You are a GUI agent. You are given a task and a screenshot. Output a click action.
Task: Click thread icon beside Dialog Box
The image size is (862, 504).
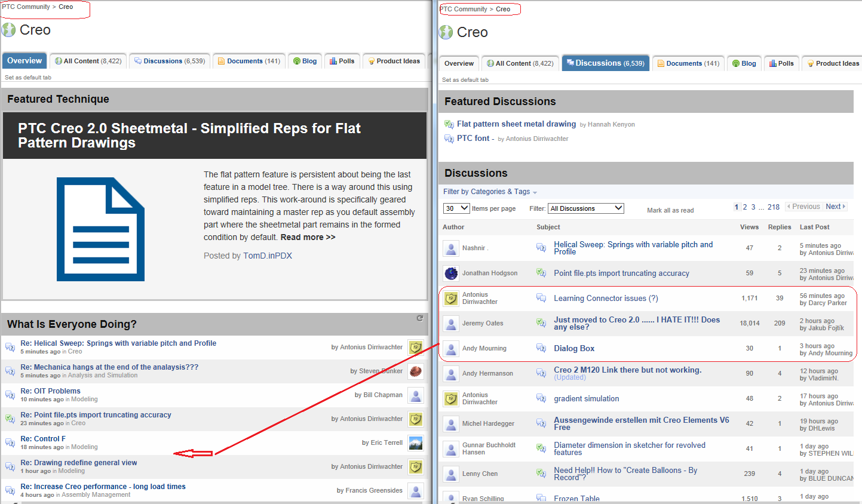pyautogui.click(x=541, y=348)
